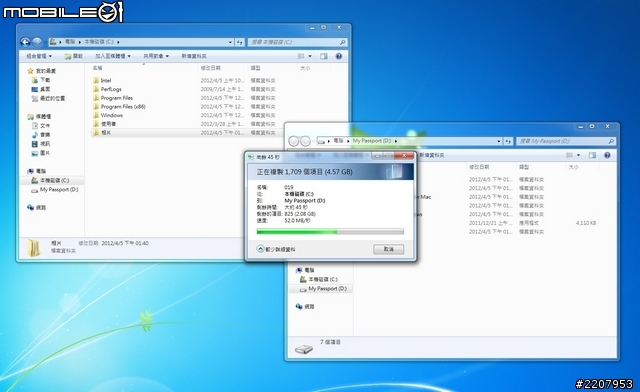
Task: Open view options arrow in C window
Action: (x=310, y=56)
